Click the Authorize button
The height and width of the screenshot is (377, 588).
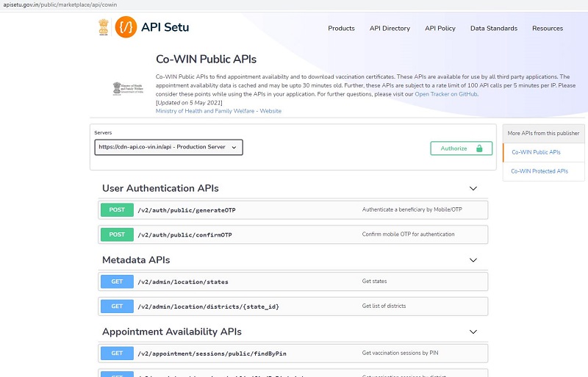[x=462, y=148]
